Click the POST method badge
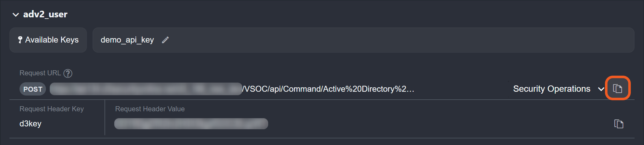The width and height of the screenshot is (644, 145). coord(33,89)
